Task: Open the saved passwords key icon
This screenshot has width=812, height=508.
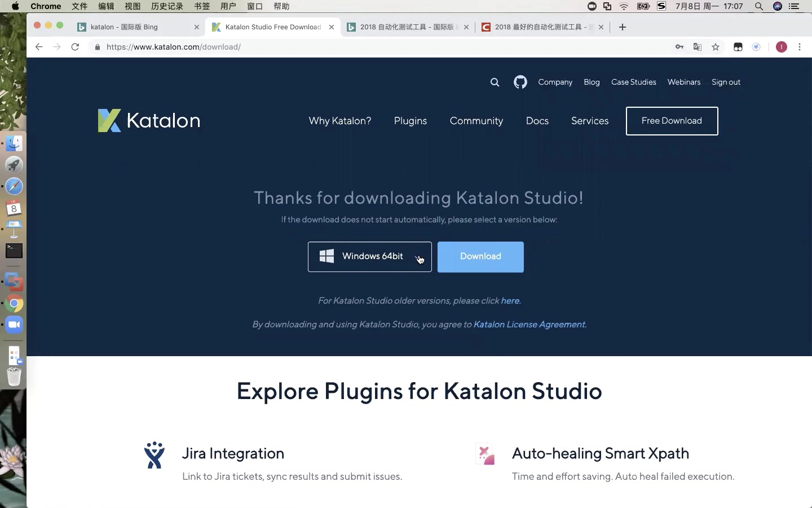Action: (x=679, y=47)
